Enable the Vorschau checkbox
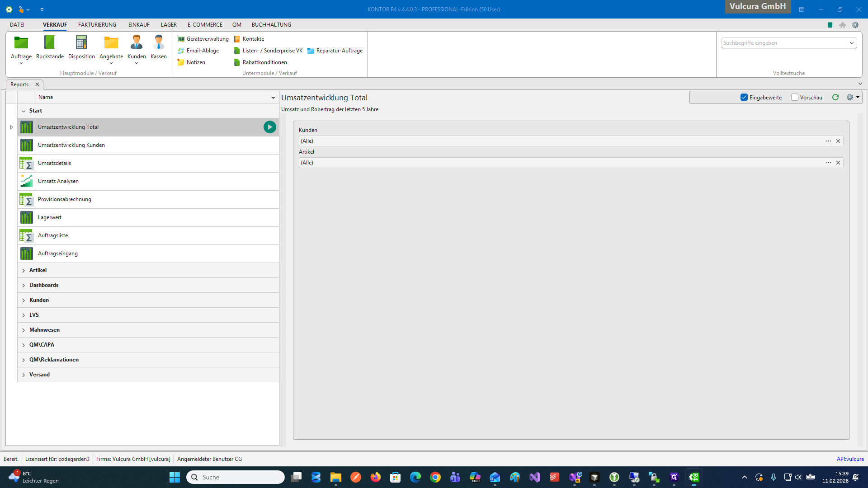 pos(795,98)
